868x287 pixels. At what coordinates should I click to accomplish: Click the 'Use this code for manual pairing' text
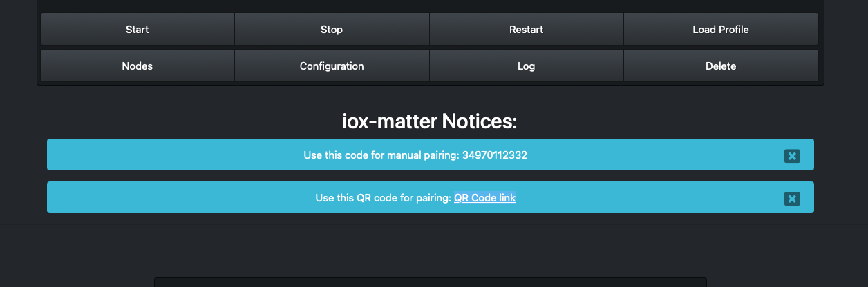(381, 155)
